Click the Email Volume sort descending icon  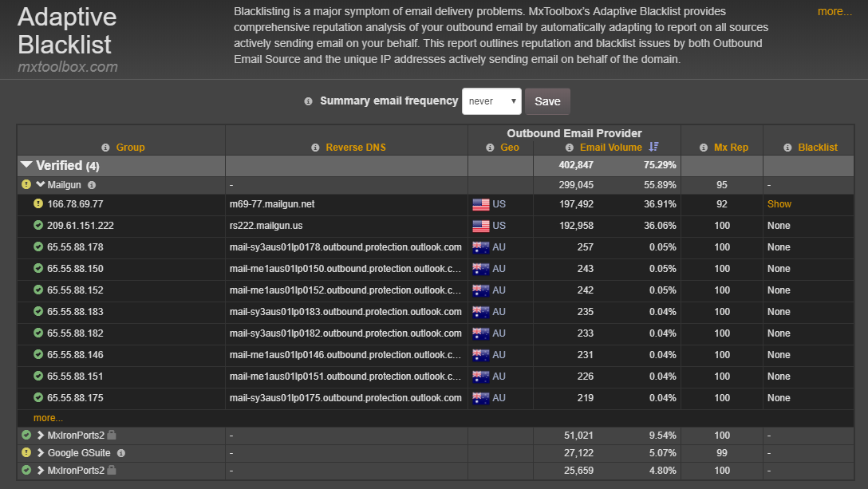[x=653, y=147]
